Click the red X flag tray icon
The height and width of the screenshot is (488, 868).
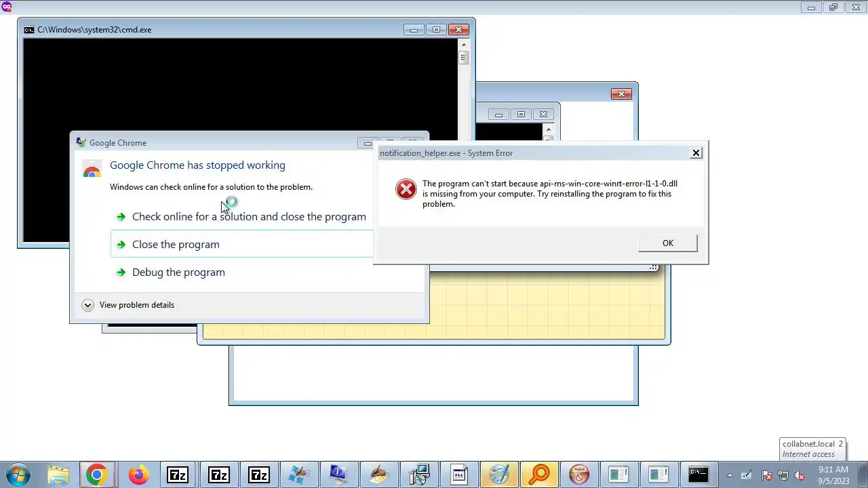(766, 475)
